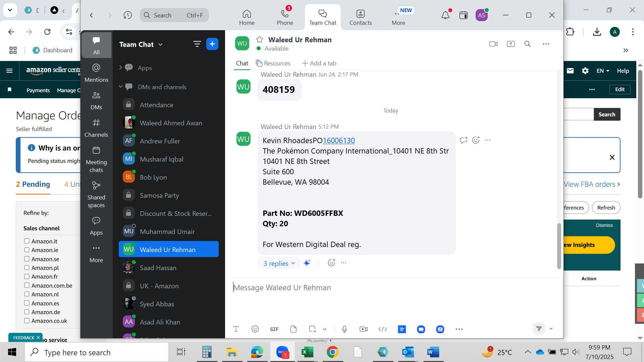Open chat header more options ellipsis
The image size is (644, 362).
546,44
